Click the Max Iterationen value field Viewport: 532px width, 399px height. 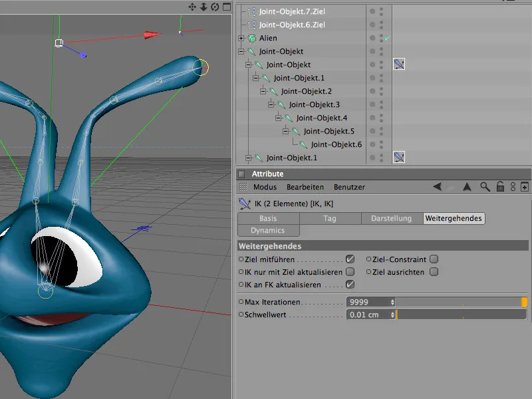[368, 302]
